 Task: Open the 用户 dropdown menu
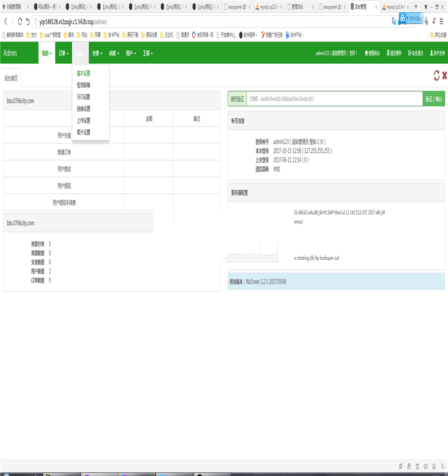131,53
